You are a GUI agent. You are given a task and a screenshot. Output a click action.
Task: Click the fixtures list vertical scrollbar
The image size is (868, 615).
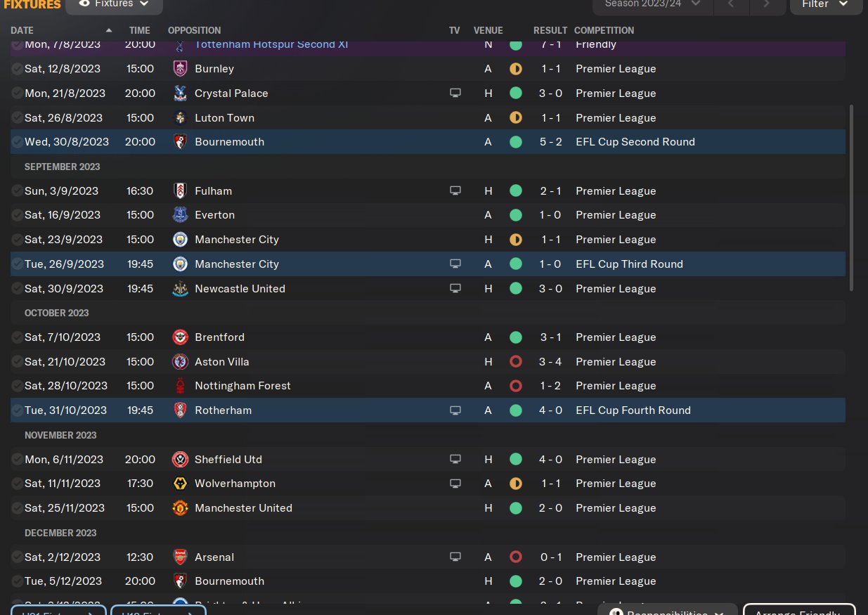(x=852, y=197)
